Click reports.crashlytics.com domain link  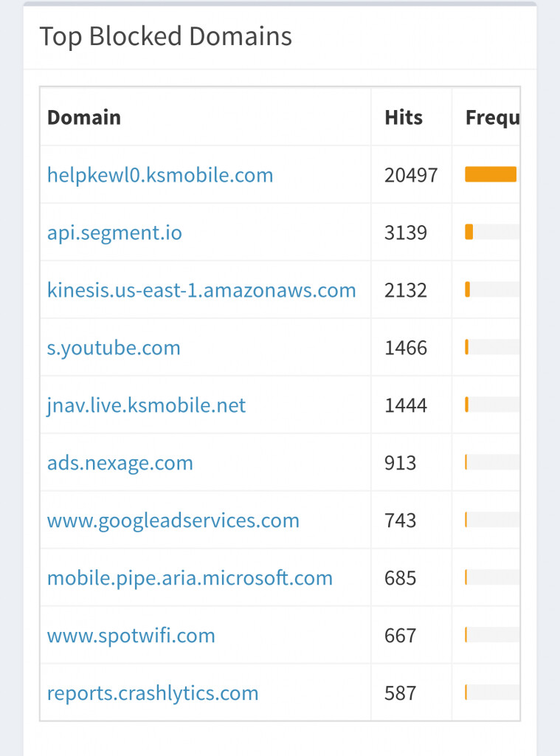click(x=153, y=693)
